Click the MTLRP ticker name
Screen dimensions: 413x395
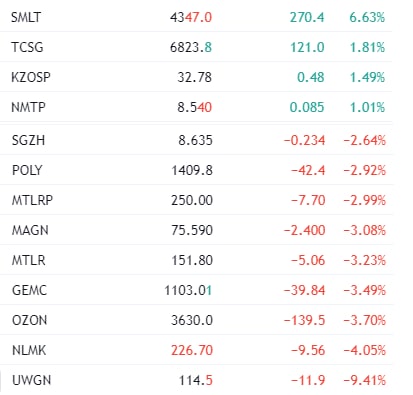32,200
